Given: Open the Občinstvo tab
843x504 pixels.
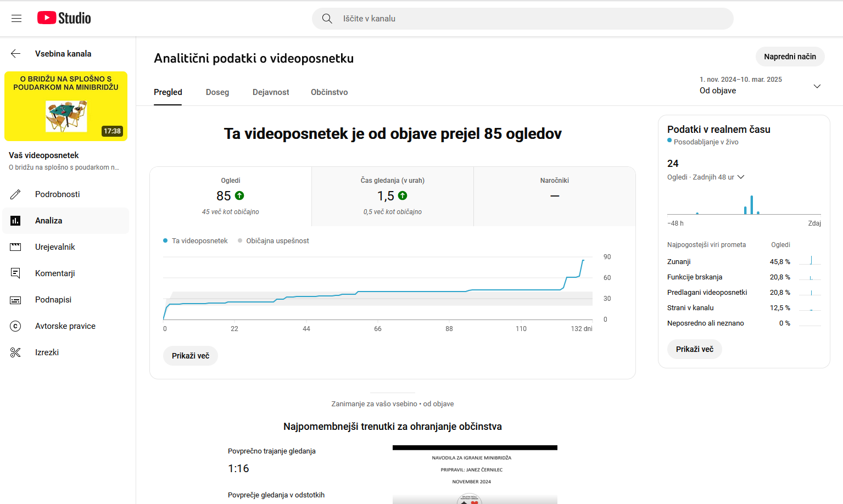Looking at the screenshot, I should pos(329,92).
